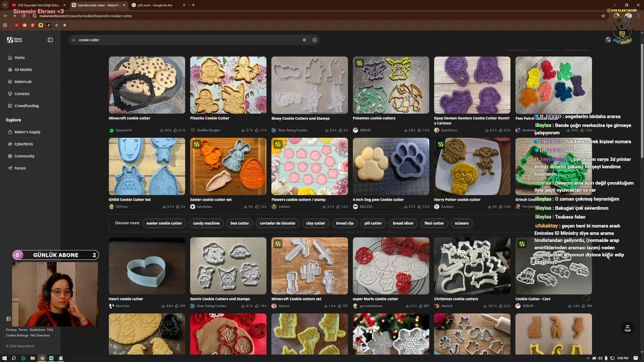644x362 pixels.
Task: Open the Minecraft cookie cutter thumbnail
Action: pos(147,85)
